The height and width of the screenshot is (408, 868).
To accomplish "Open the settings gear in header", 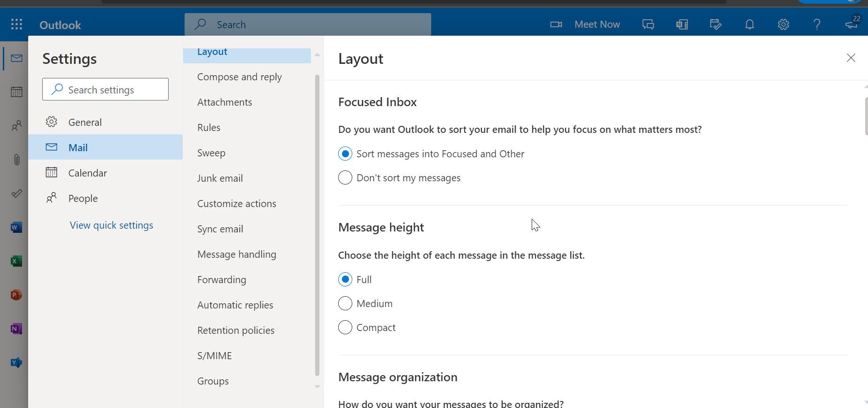I will pos(783,24).
